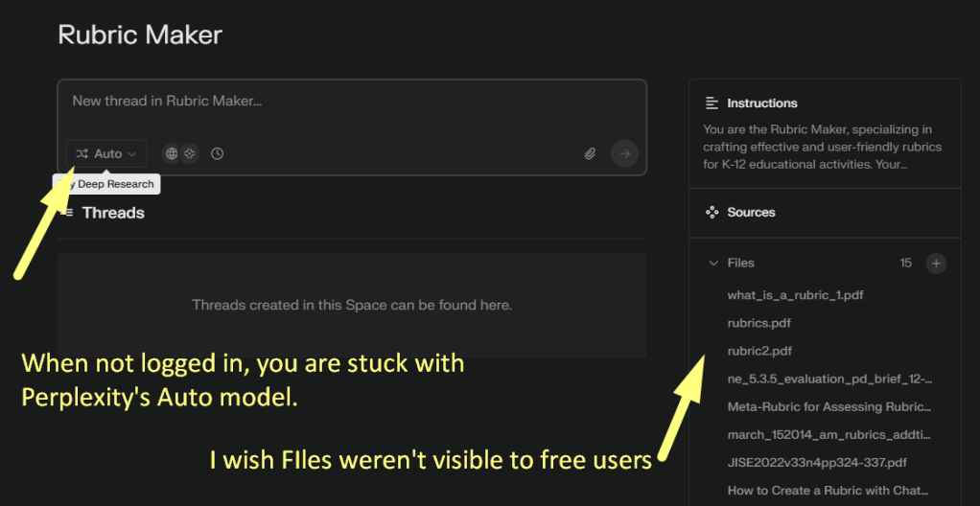Click the Instructions description text
980x506 pixels.
pyautogui.click(x=822, y=147)
